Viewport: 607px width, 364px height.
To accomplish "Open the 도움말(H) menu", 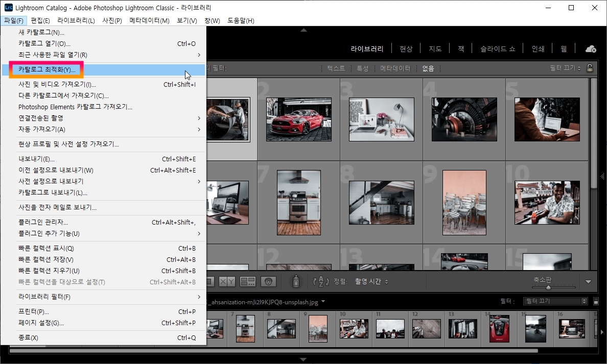I will click(x=241, y=20).
